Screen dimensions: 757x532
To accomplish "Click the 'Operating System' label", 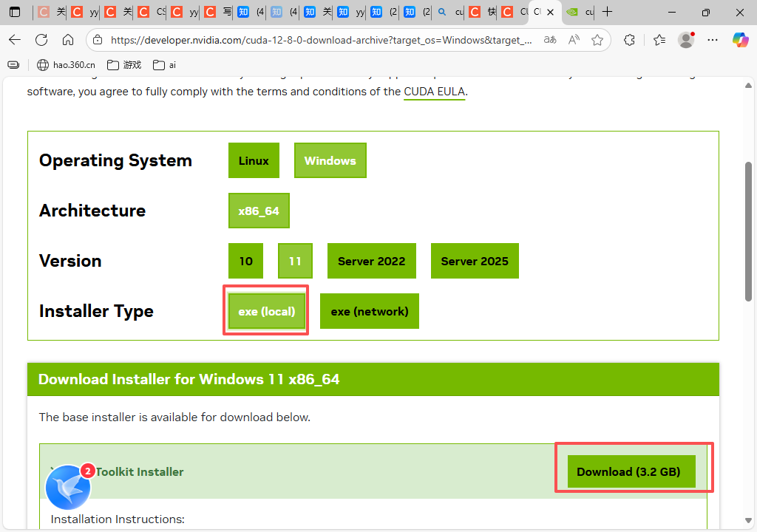I will pyautogui.click(x=115, y=160).
